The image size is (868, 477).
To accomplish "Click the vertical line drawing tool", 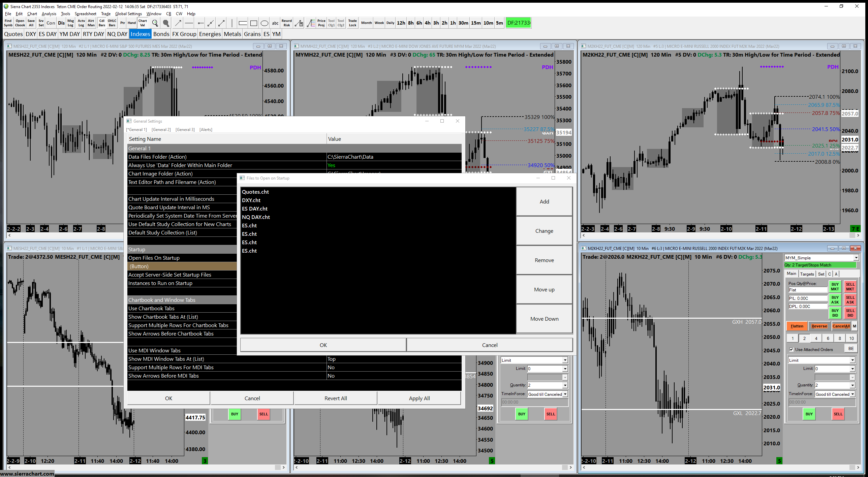I will (x=232, y=23).
